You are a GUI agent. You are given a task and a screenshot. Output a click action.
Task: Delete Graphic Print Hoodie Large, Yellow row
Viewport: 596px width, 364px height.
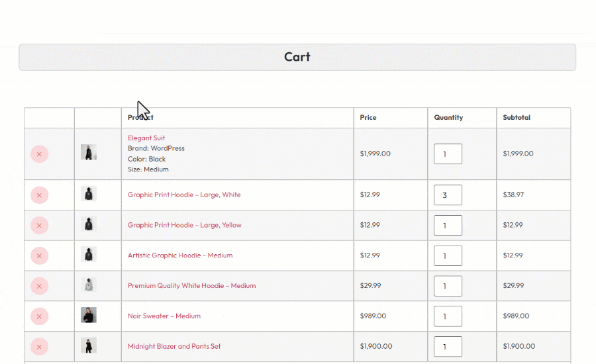[x=39, y=226]
